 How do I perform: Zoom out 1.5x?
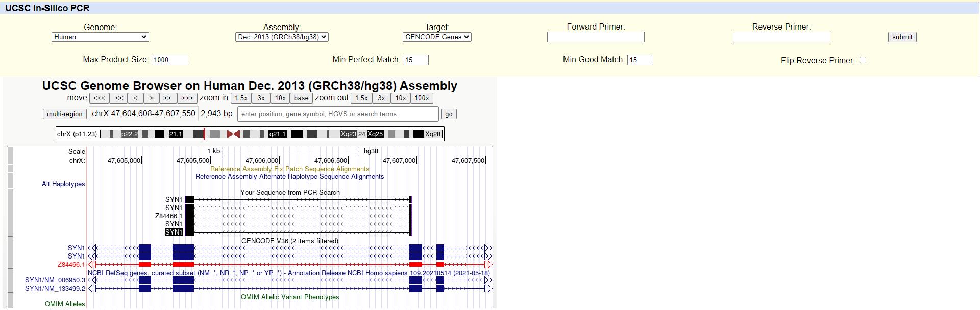coord(361,98)
